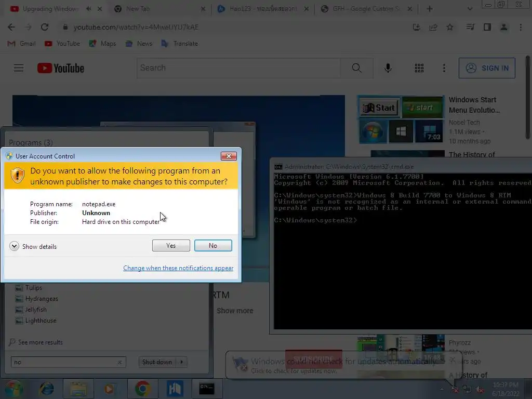Open Internet Explorer from taskbar

pyautogui.click(x=46, y=389)
